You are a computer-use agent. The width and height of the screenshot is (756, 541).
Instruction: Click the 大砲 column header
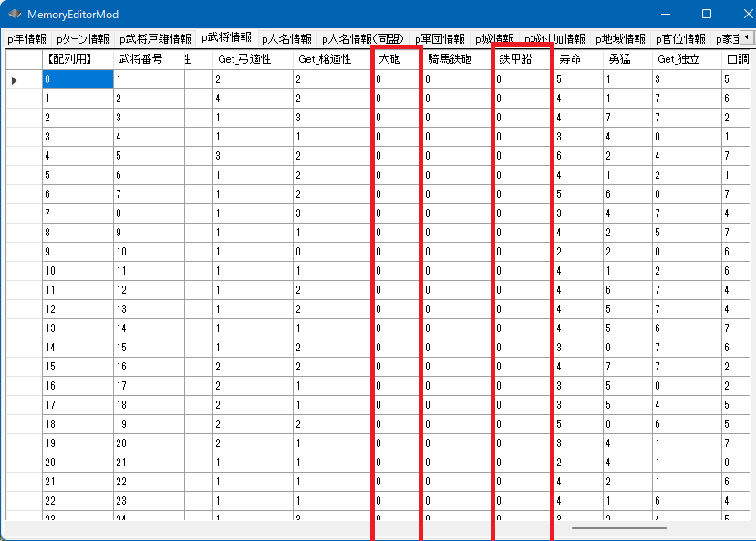(396, 58)
